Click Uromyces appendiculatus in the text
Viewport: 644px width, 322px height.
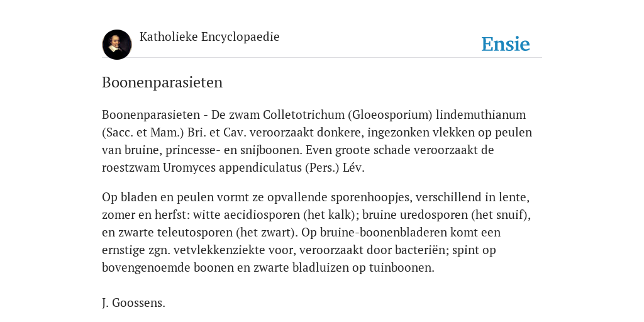[x=233, y=168]
